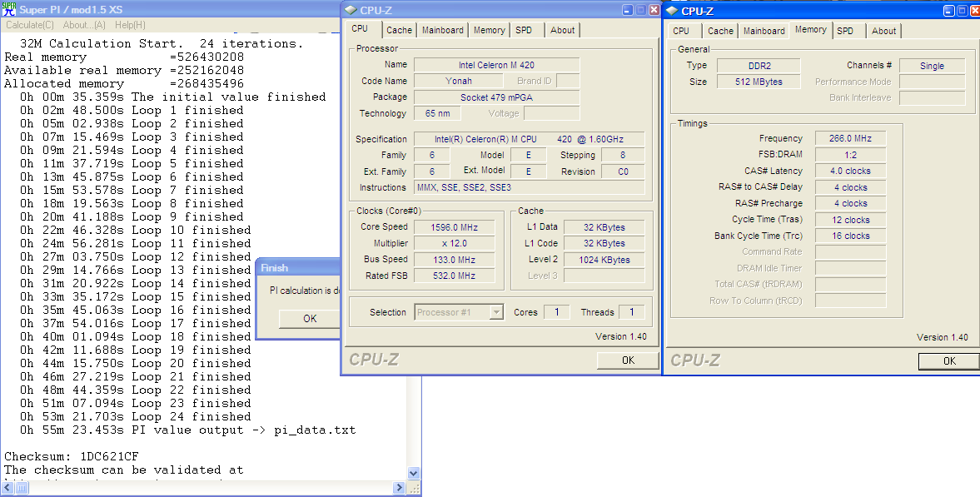Click the FSB:DRAM value 1:2
980x497 pixels.
[850, 154]
